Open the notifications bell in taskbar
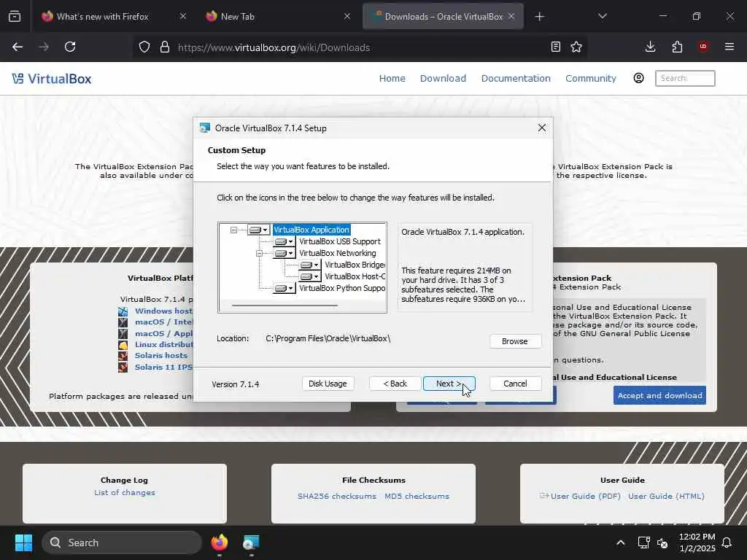Image resolution: width=747 pixels, height=560 pixels. [727, 542]
